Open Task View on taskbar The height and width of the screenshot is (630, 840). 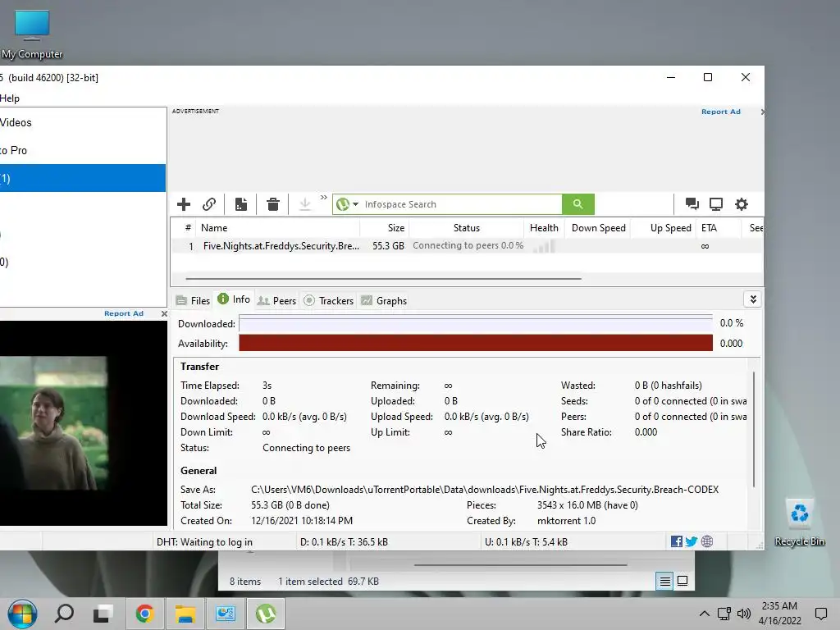click(x=103, y=614)
